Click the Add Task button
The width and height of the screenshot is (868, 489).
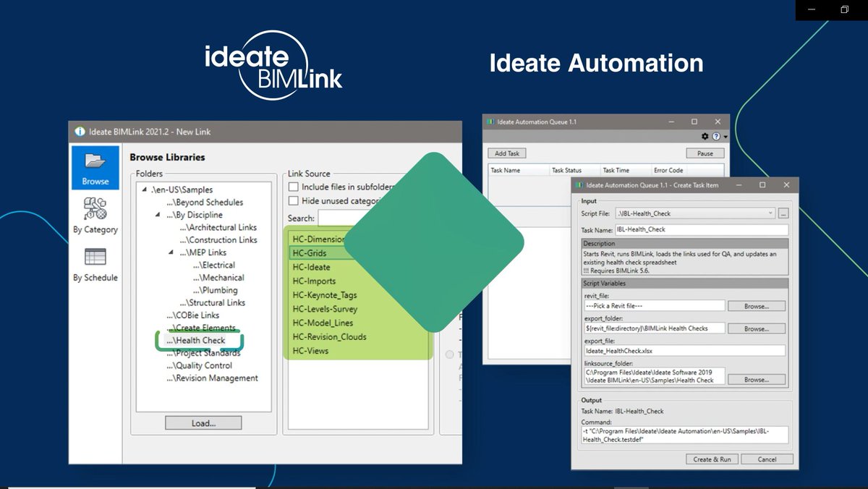(x=507, y=153)
